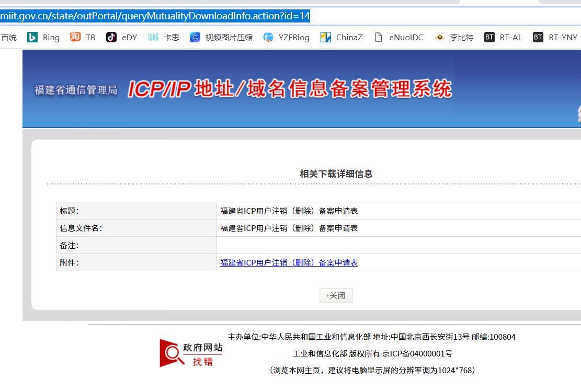Click the 政府网站找错 badge
Image resolution: width=581 pixels, height=392 pixels.
click(191, 353)
